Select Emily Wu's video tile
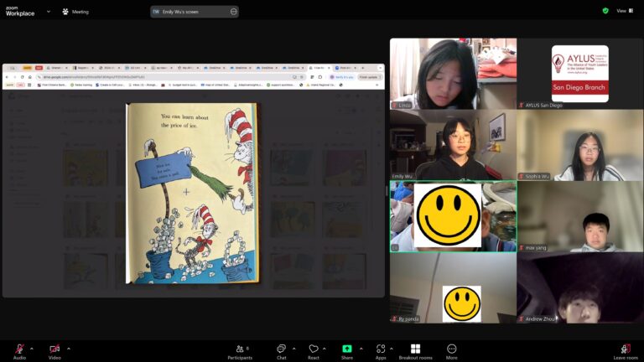Viewport: 644px width, 362px height. click(x=453, y=145)
